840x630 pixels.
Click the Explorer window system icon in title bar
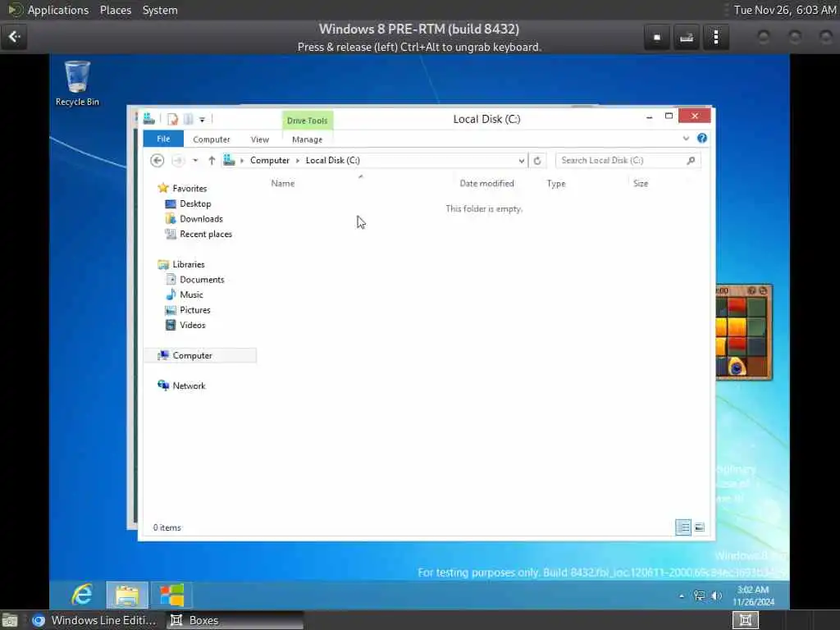(149, 118)
